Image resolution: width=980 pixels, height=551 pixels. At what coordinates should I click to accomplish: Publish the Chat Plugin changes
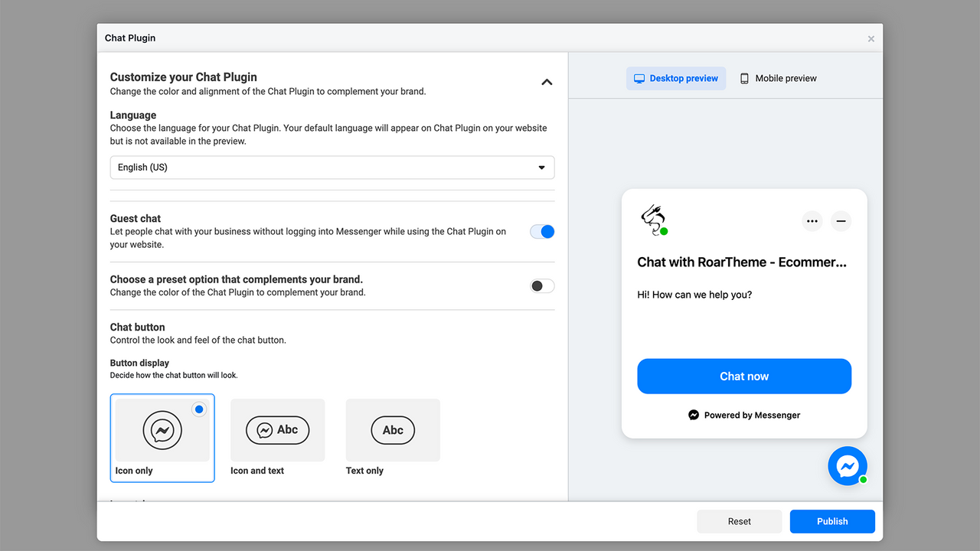[832, 521]
